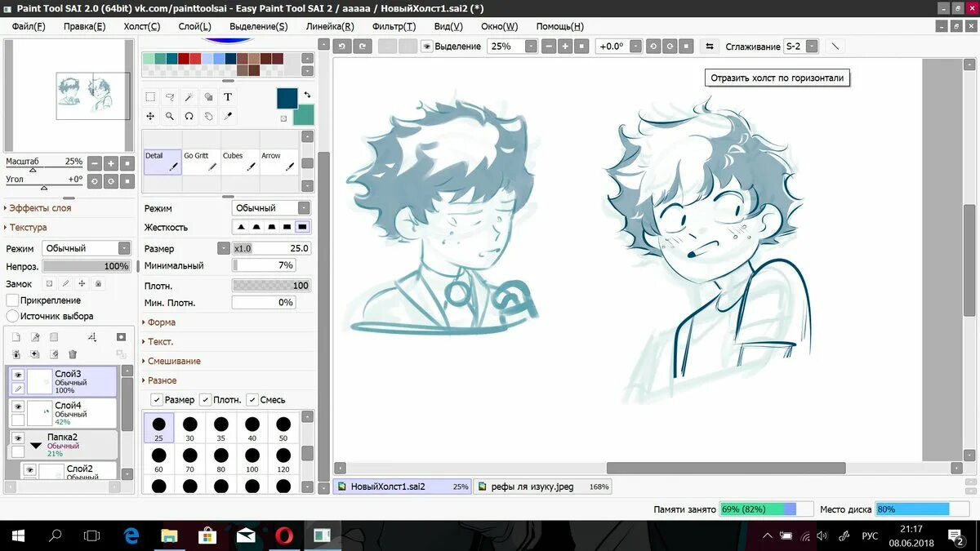Create a new linework layer
The width and height of the screenshot is (980, 551).
pyautogui.click(x=35, y=337)
